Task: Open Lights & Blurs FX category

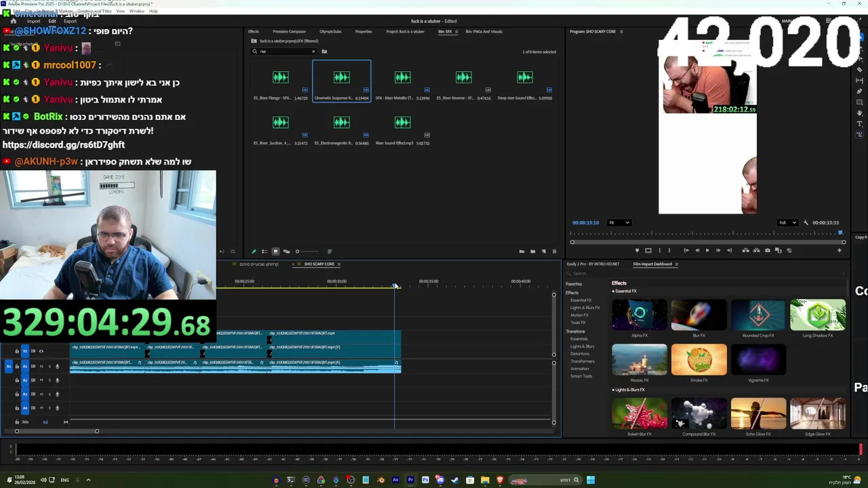Action: coord(585,308)
